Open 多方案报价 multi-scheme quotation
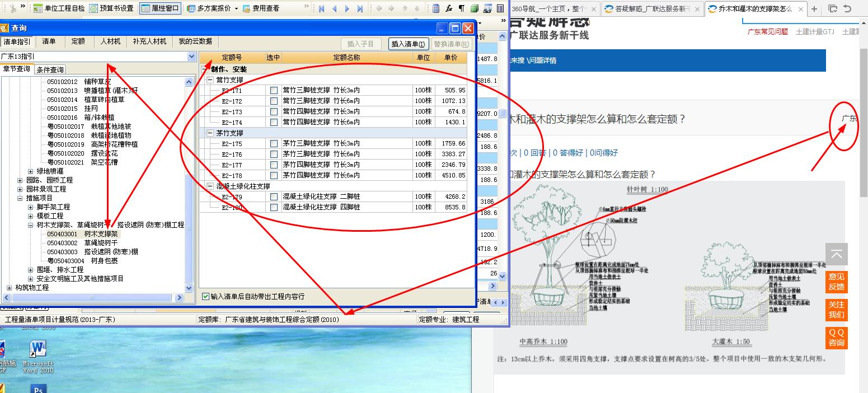The width and height of the screenshot is (868, 393). 209,8
